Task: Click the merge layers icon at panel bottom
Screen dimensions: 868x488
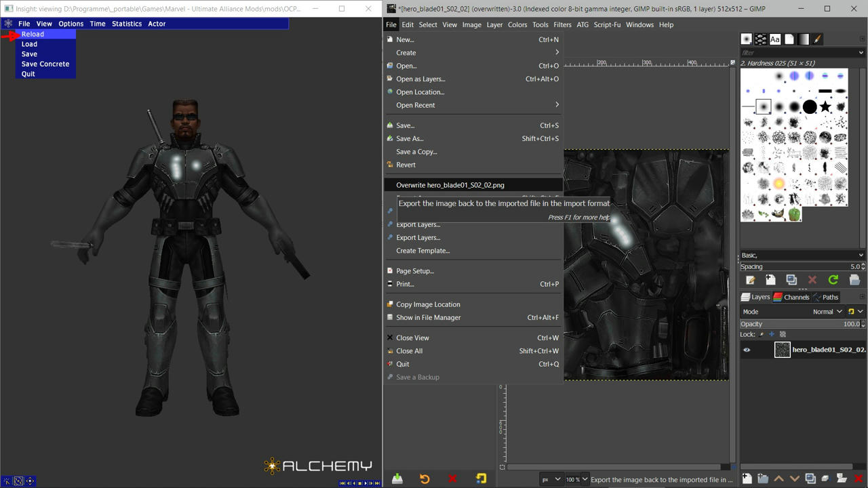Action: pyautogui.click(x=826, y=479)
